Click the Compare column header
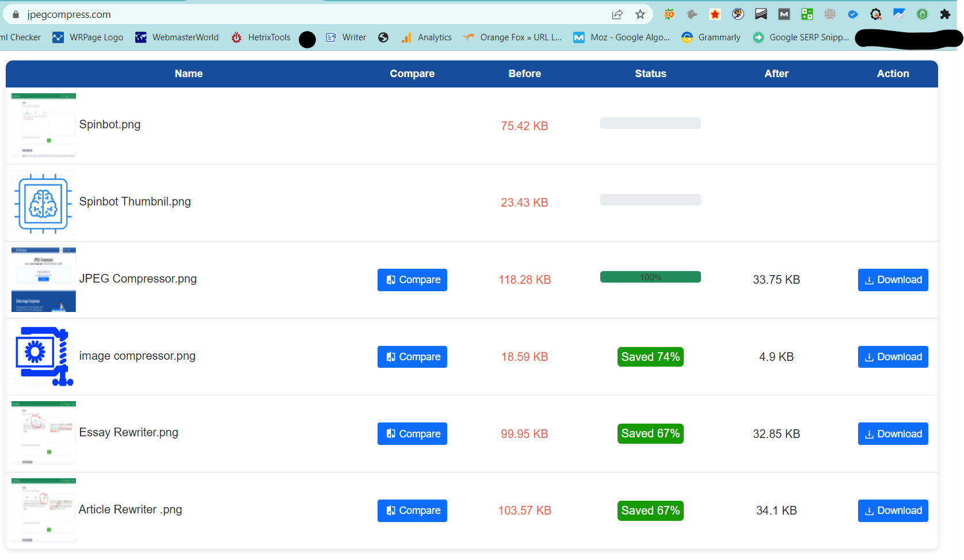964x560 pixels. click(x=412, y=74)
